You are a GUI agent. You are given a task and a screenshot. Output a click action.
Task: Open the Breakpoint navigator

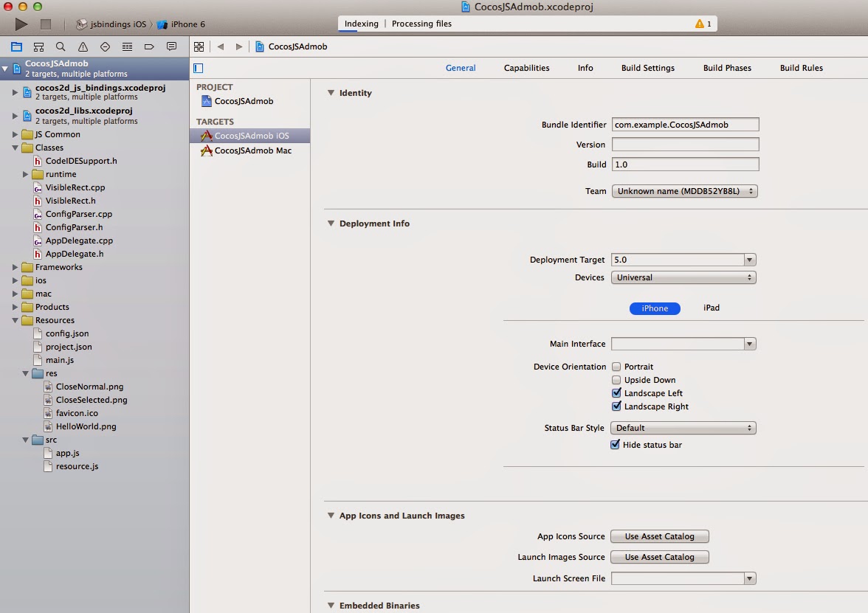(x=149, y=46)
